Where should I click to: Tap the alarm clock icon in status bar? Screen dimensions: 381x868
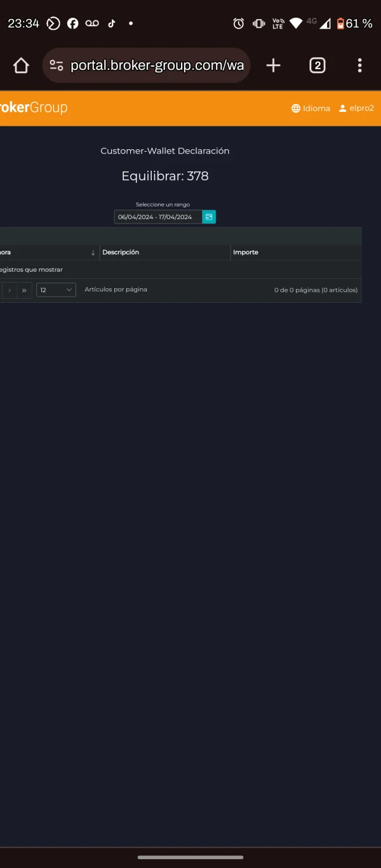[239, 23]
